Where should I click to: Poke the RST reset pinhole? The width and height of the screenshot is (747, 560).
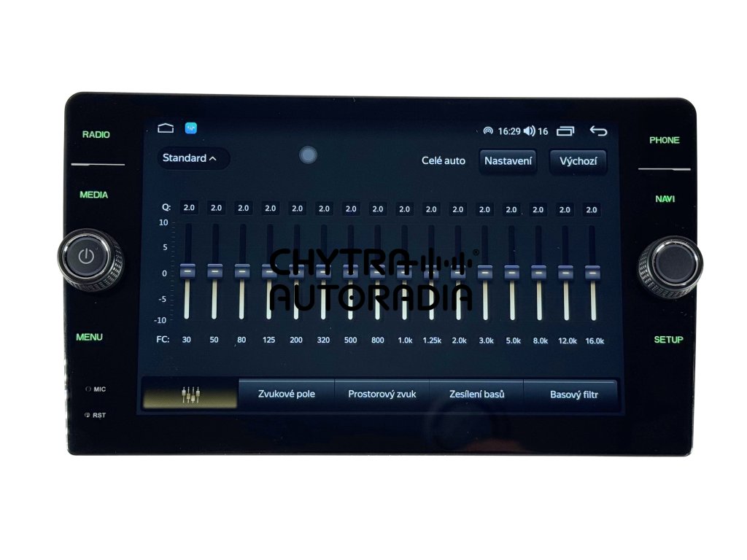click(x=88, y=415)
